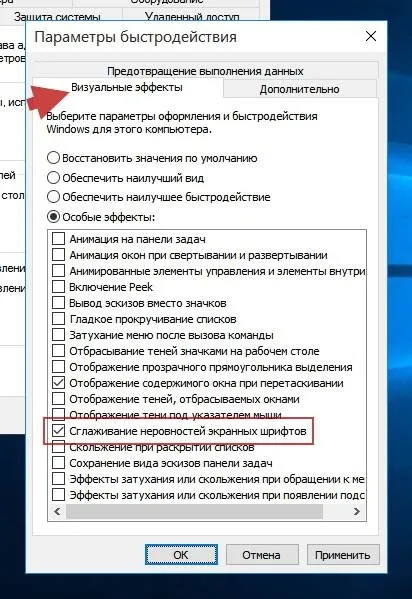
Task: Check Затухание меню после вызова команды
Action: pos(58,335)
